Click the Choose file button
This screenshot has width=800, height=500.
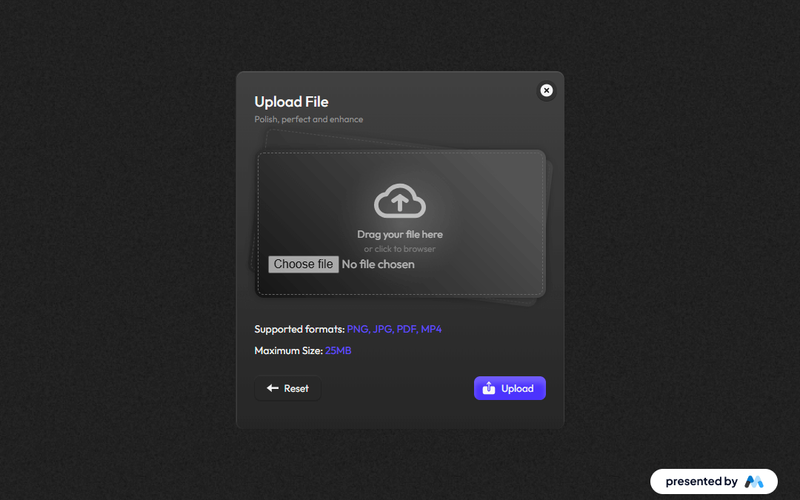[x=304, y=264]
